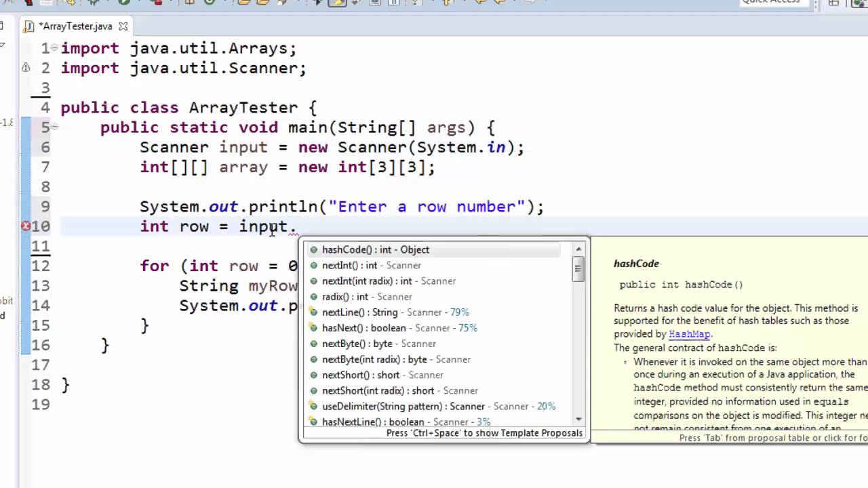Click the ArrayTester class name on line 4

point(243,108)
